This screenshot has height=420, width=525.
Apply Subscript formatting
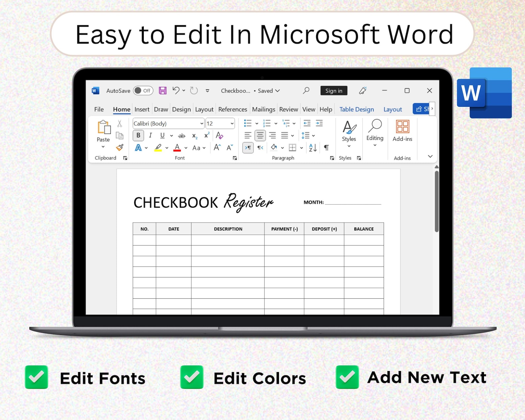click(195, 136)
